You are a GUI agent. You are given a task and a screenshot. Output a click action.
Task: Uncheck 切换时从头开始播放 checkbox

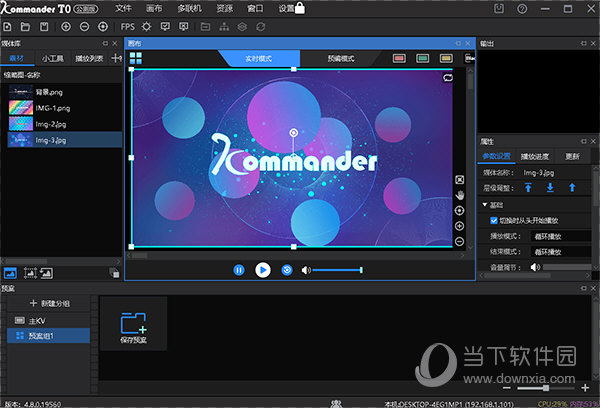(x=494, y=220)
